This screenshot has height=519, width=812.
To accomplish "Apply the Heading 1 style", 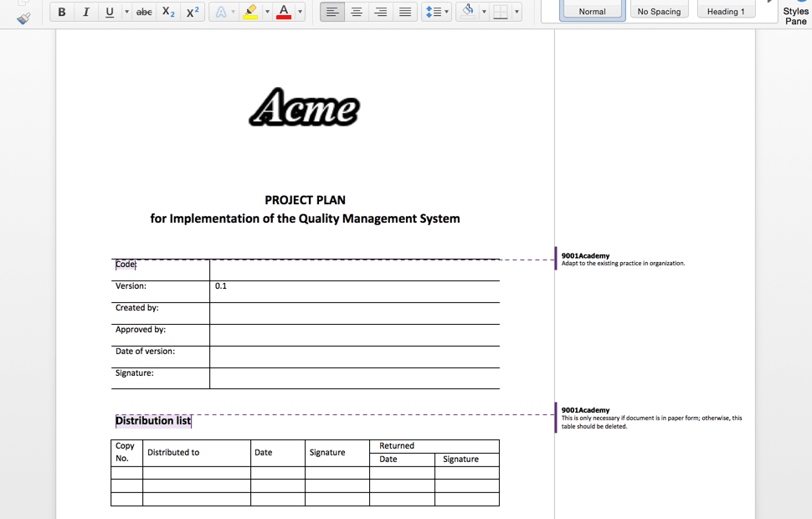I will click(726, 10).
